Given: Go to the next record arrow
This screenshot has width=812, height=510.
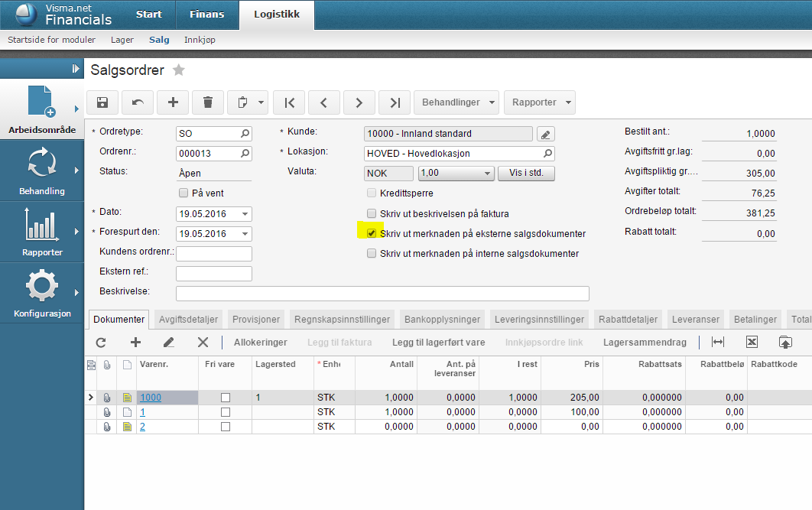Looking at the screenshot, I should (x=359, y=102).
